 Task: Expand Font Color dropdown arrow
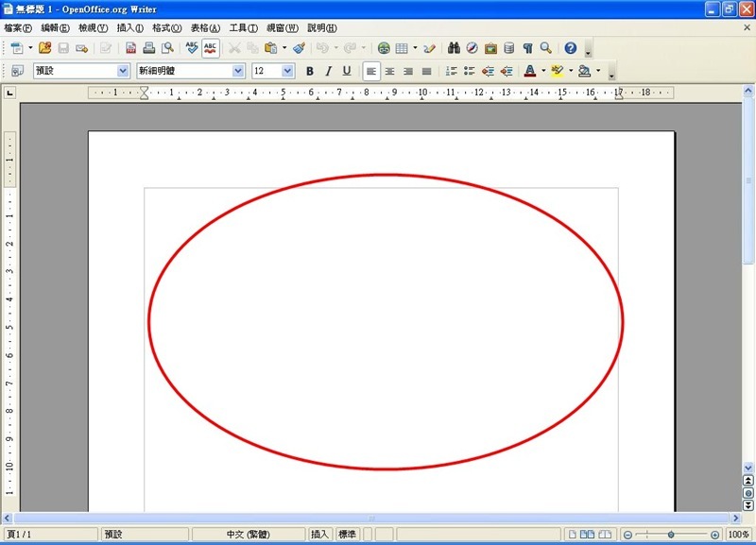point(543,71)
